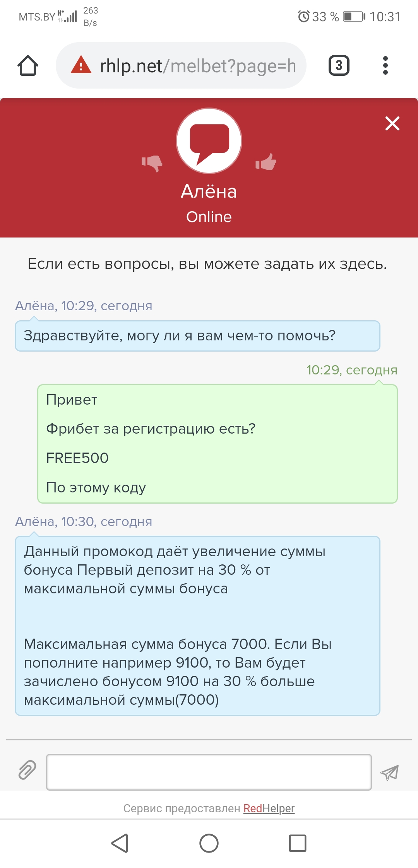The height and width of the screenshot is (868, 418).
Task: Tap the browser home icon
Action: [28, 65]
